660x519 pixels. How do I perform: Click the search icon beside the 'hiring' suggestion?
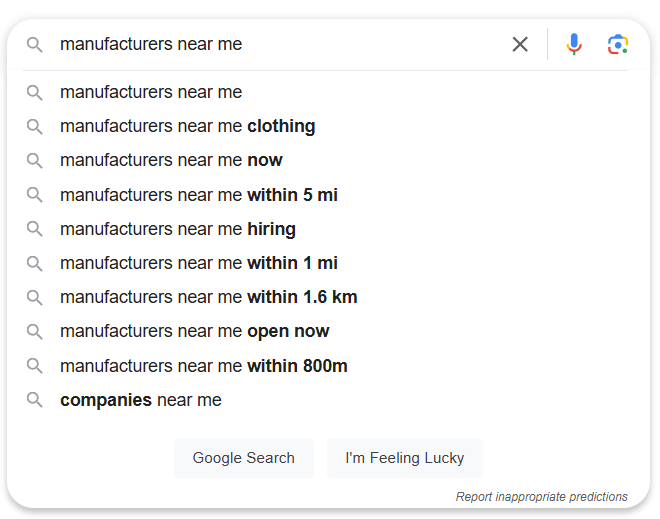35,229
